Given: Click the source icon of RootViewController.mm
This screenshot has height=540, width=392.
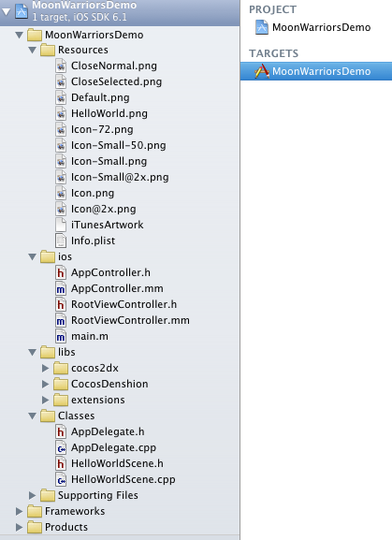Looking at the screenshot, I should pyautogui.click(x=61, y=320).
